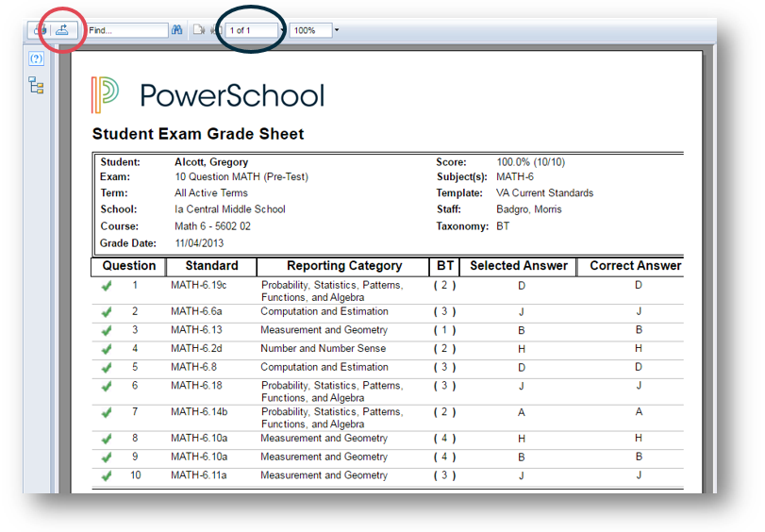Screen dimensions: 765x532
Task: Click standard 'MATH-6.19c'
Action: pos(199,285)
